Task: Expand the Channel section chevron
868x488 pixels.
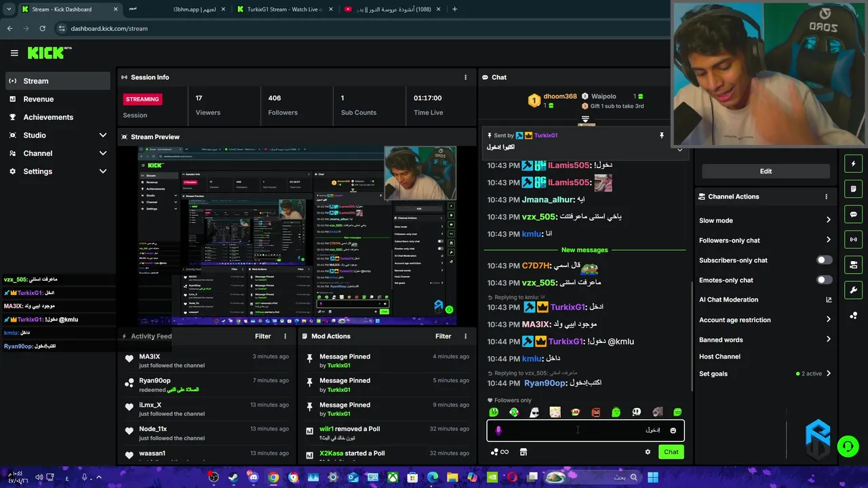Action: point(103,153)
